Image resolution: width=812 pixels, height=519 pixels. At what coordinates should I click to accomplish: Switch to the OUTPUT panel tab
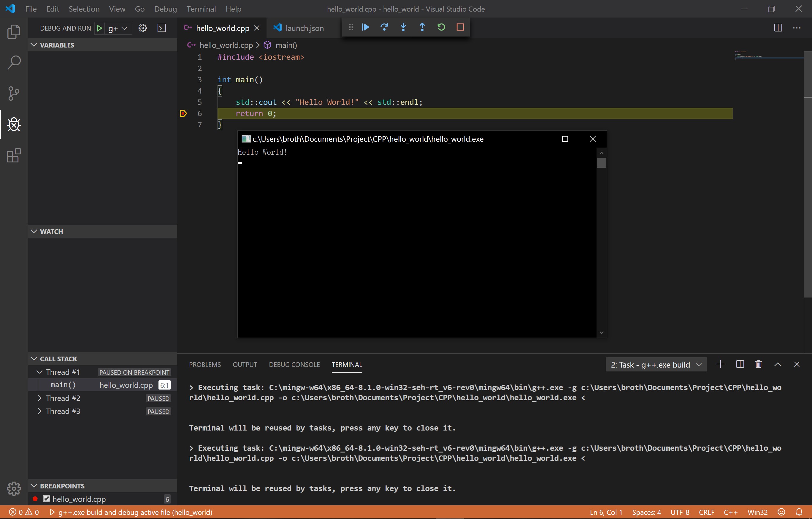pyautogui.click(x=245, y=364)
